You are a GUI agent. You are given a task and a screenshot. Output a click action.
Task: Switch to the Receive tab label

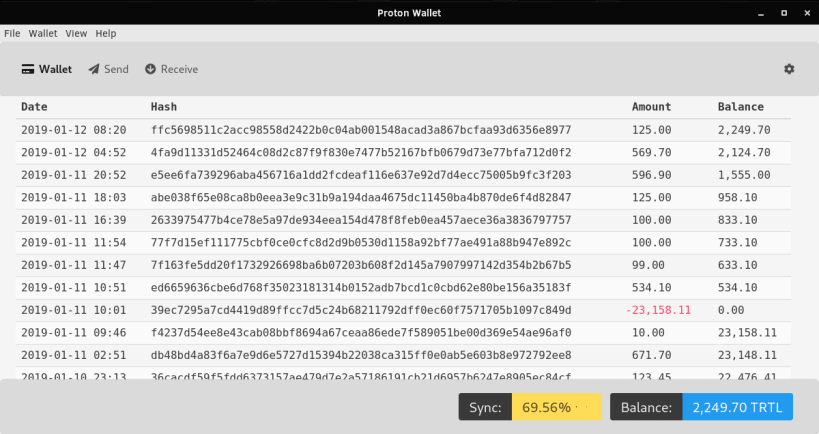click(179, 69)
